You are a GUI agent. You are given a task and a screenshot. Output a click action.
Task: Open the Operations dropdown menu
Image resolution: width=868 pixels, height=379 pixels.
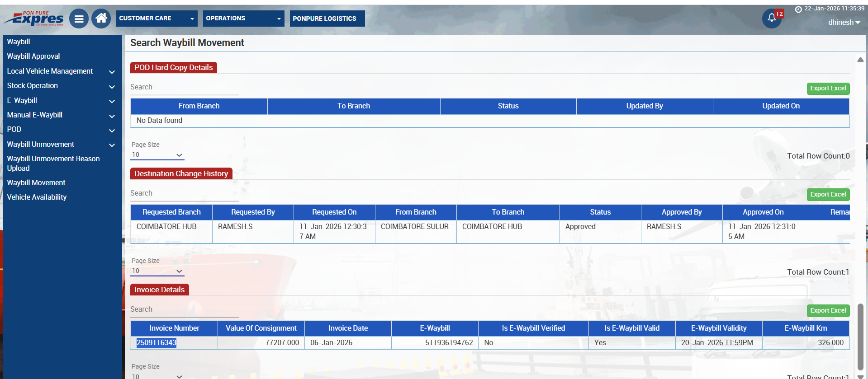[x=243, y=19]
